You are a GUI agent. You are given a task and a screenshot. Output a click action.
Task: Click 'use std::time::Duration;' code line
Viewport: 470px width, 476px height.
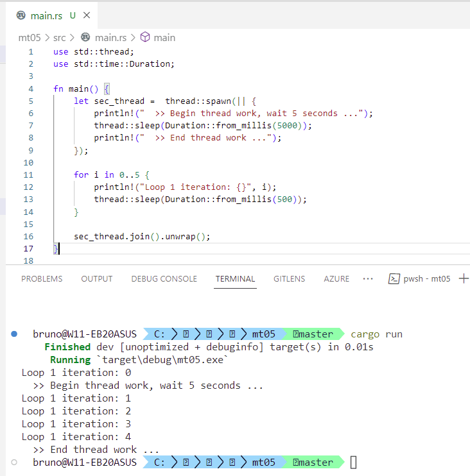pos(114,64)
